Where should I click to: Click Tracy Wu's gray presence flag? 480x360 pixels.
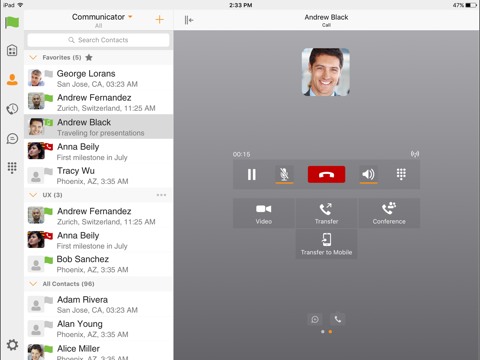pos(49,171)
